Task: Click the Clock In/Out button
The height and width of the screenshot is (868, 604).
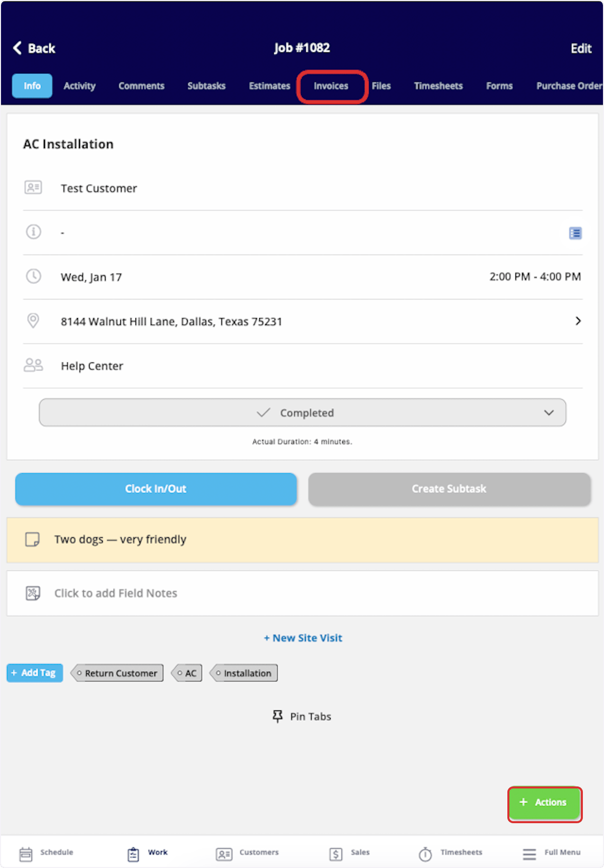Action: (x=156, y=488)
